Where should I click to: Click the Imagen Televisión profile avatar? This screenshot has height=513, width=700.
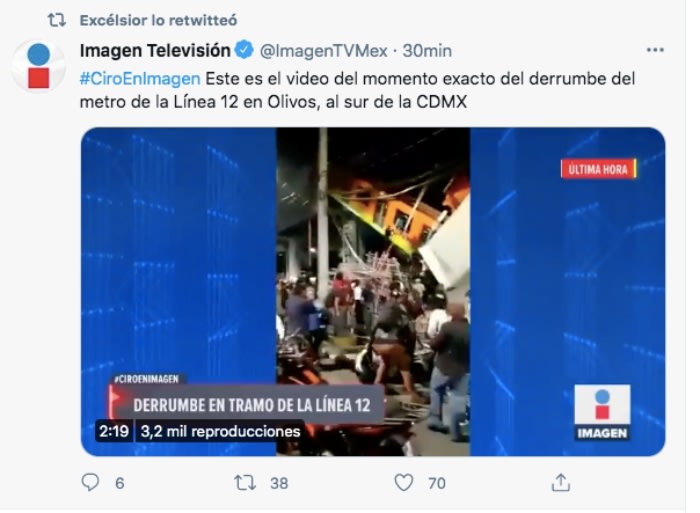[39, 66]
